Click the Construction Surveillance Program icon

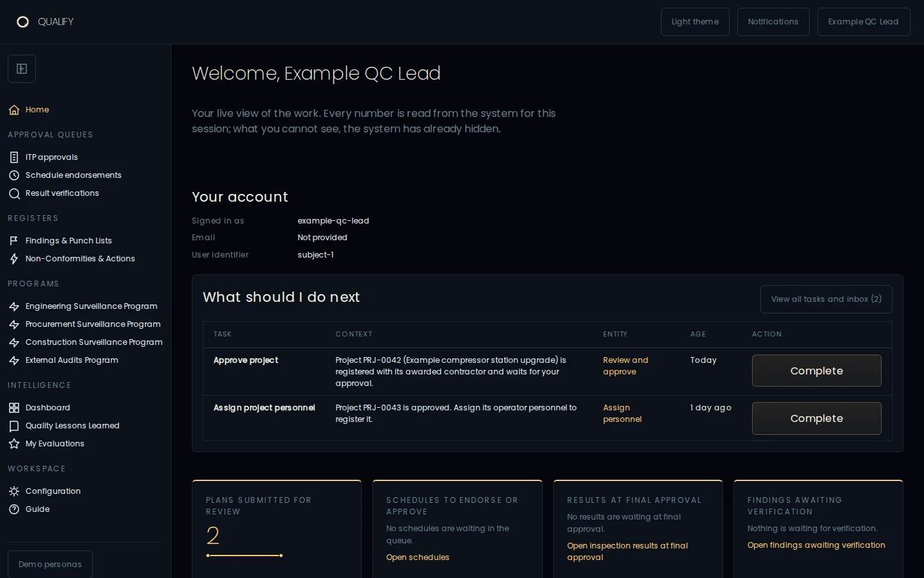tap(14, 342)
